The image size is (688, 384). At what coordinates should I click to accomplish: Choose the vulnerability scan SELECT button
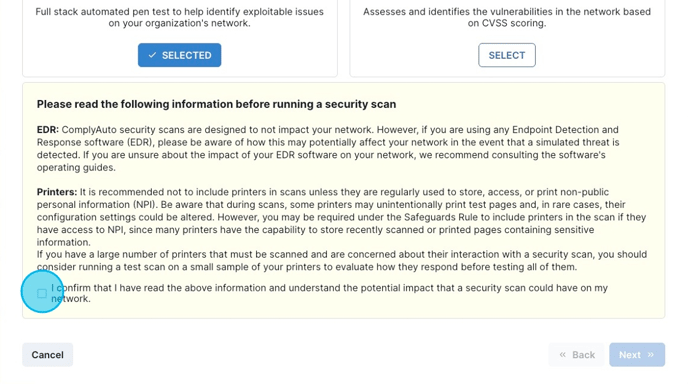click(x=507, y=55)
